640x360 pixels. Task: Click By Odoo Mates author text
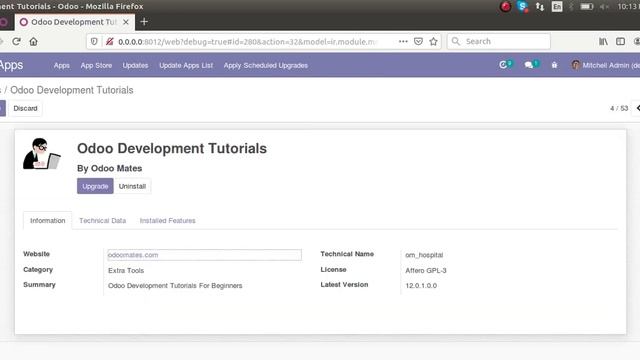pyautogui.click(x=109, y=168)
